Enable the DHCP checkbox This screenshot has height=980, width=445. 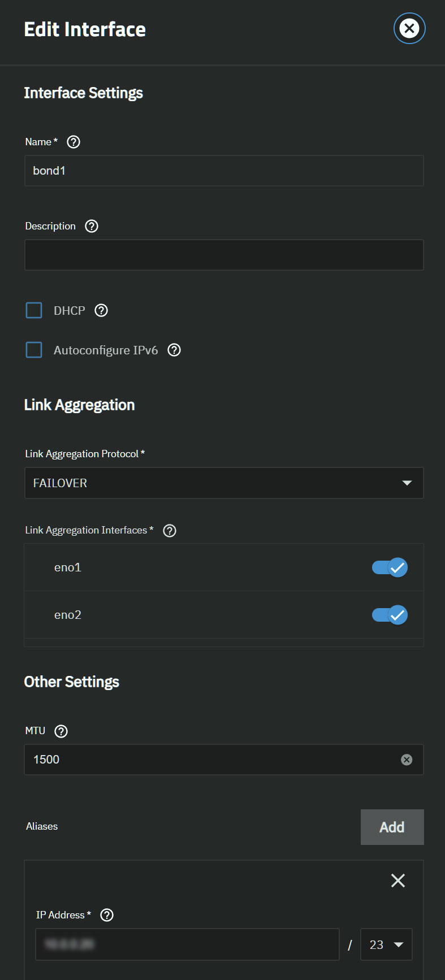tap(34, 310)
